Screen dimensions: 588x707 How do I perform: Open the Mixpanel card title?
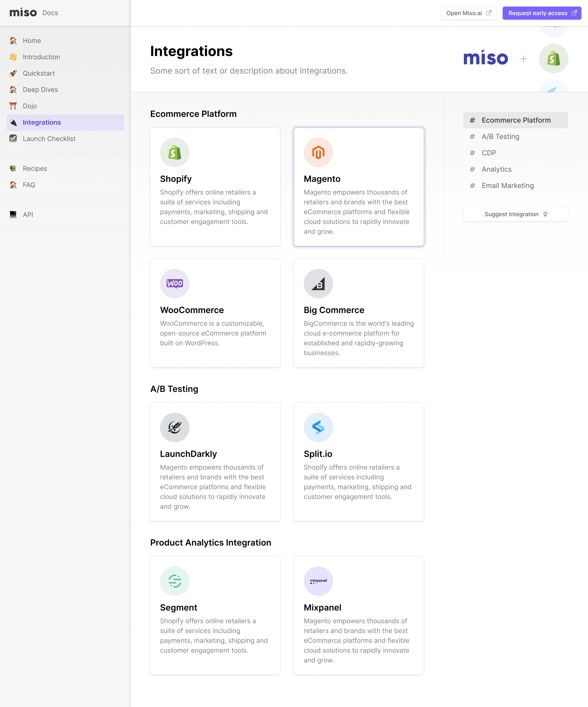tap(322, 607)
